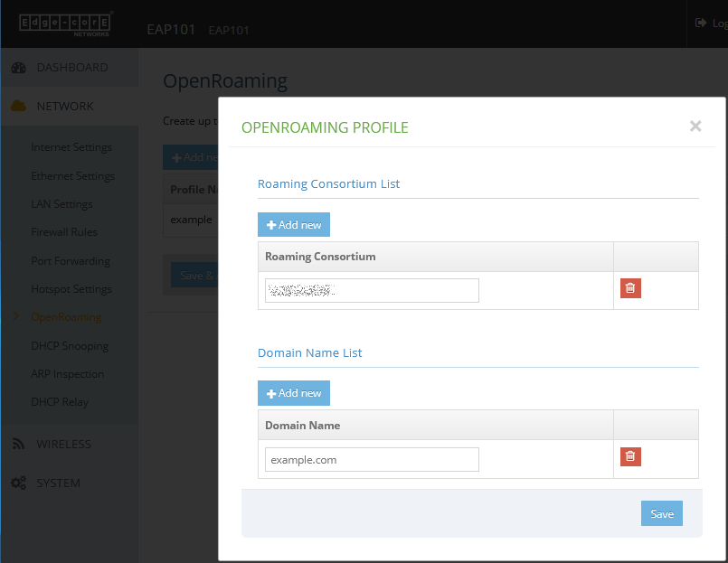This screenshot has height=563, width=728.
Task: Click the Wireless signal icon
Action: (19, 445)
